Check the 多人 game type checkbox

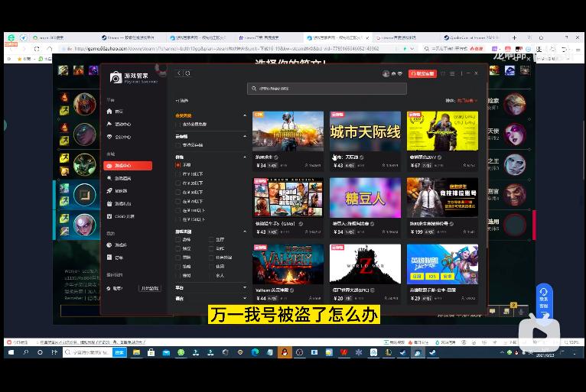click(212, 276)
